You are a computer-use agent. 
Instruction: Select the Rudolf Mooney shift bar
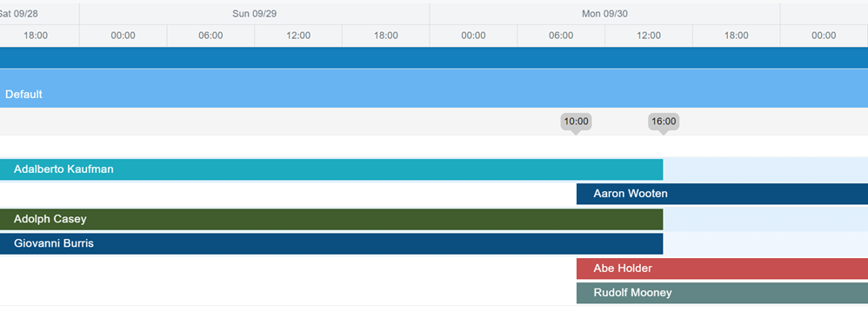pos(723,293)
